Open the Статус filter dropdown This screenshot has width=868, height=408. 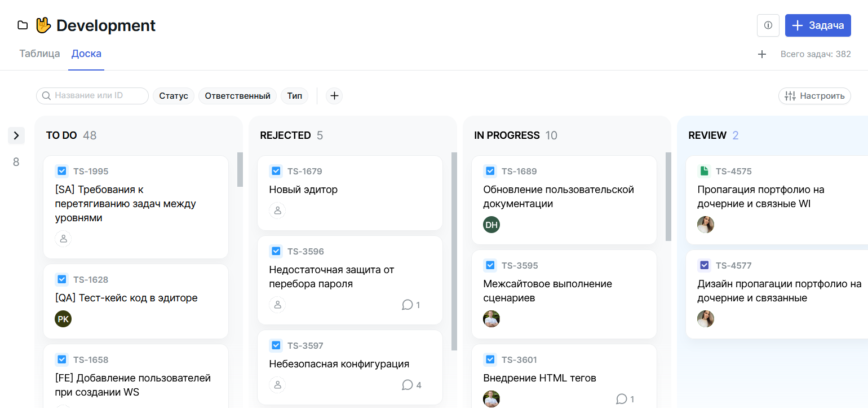coord(174,96)
